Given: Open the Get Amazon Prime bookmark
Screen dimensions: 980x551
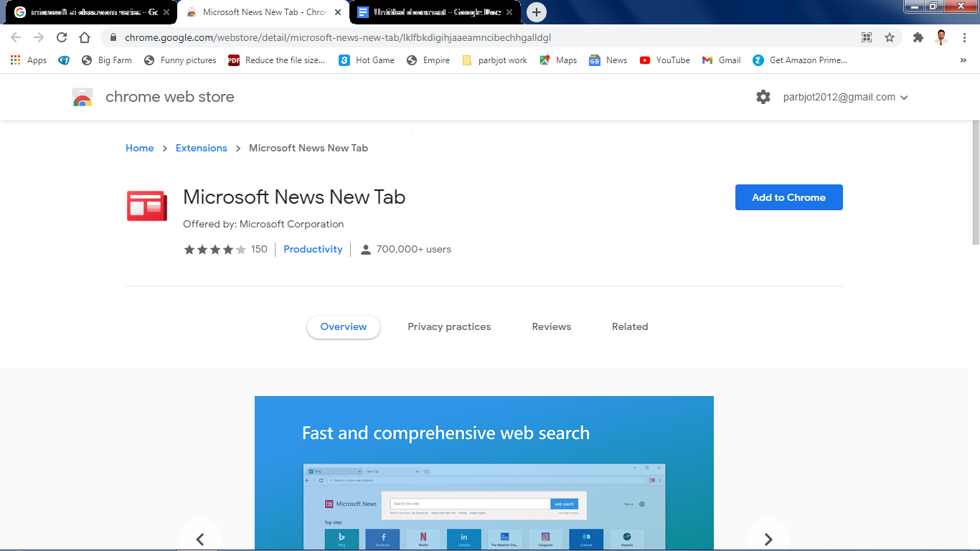Looking at the screenshot, I should (800, 60).
